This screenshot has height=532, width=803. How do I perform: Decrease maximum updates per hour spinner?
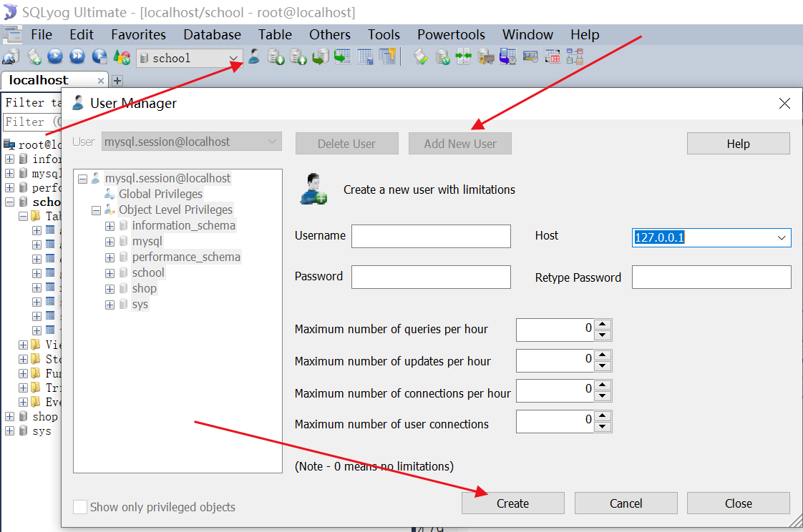603,366
